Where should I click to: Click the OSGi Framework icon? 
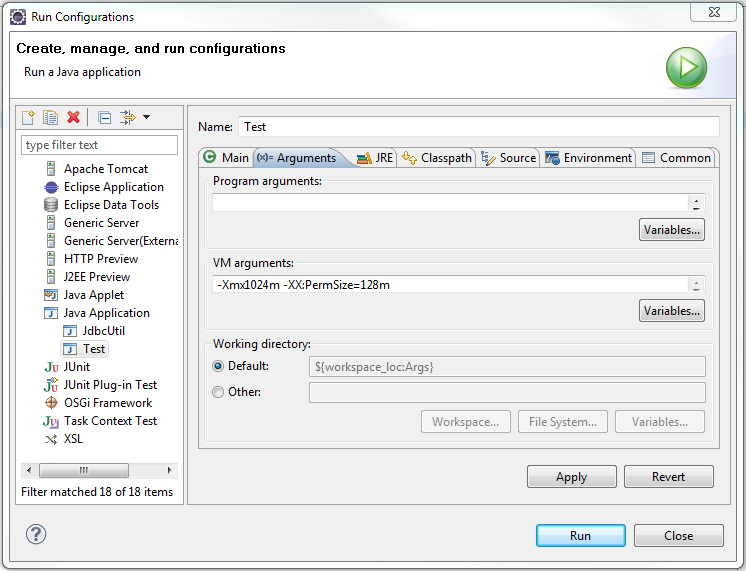point(51,403)
